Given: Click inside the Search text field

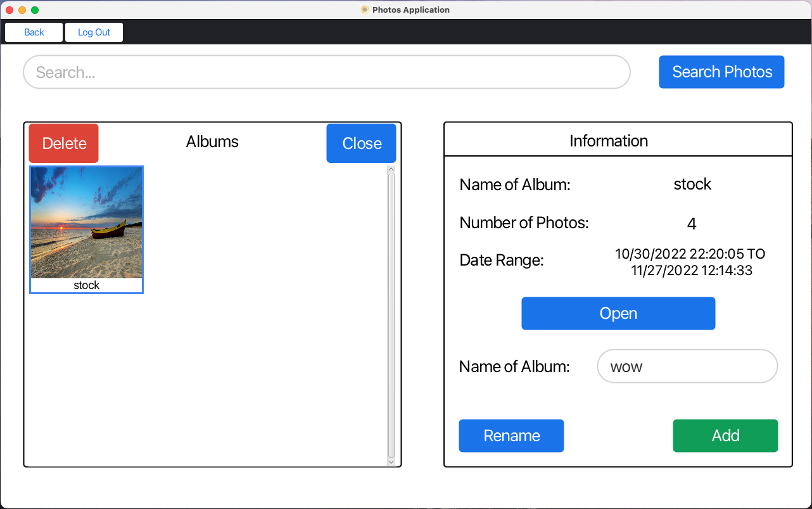Looking at the screenshot, I should 326,72.
